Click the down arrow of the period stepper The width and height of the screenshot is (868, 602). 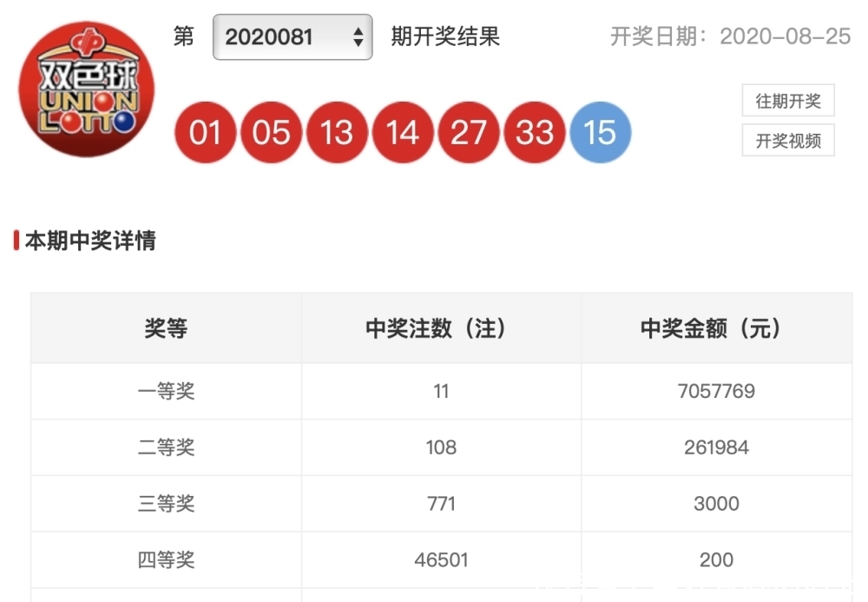(357, 43)
